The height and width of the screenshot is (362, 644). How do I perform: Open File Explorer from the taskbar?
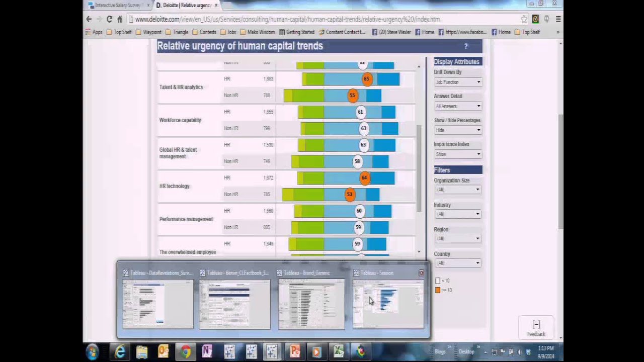pyautogui.click(x=141, y=352)
